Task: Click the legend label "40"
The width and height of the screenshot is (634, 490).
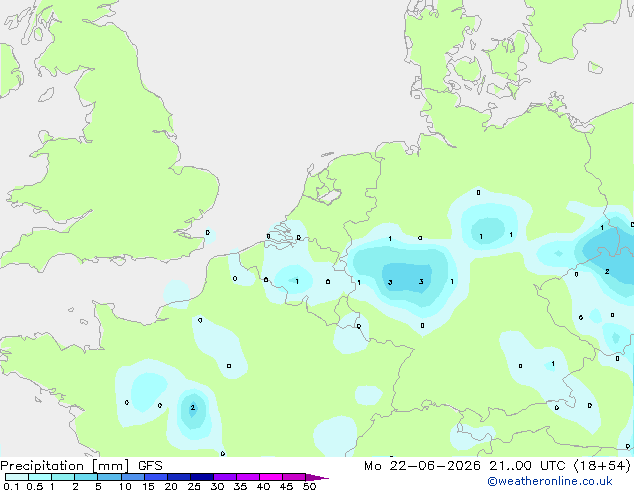Action: [263, 486]
